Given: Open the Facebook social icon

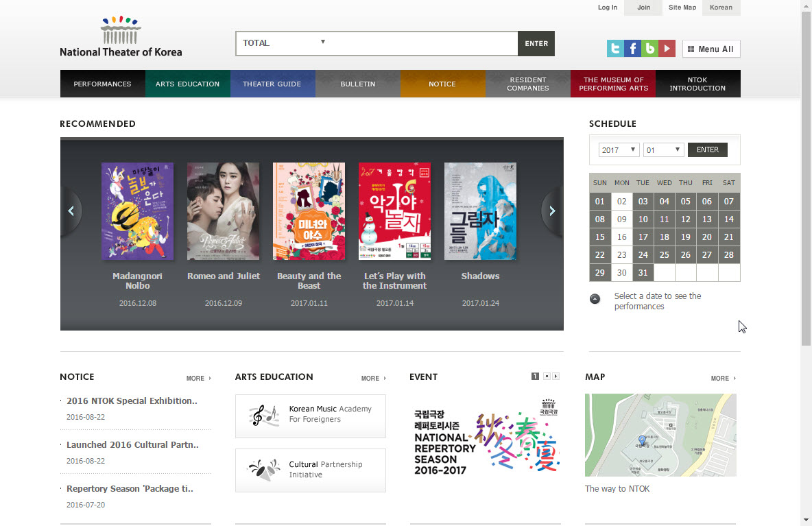Looking at the screenshot, I should coord(632,49).
